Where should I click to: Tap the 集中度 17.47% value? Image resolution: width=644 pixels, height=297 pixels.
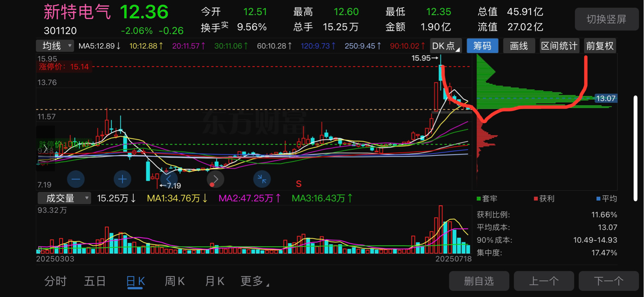(604, 253)
